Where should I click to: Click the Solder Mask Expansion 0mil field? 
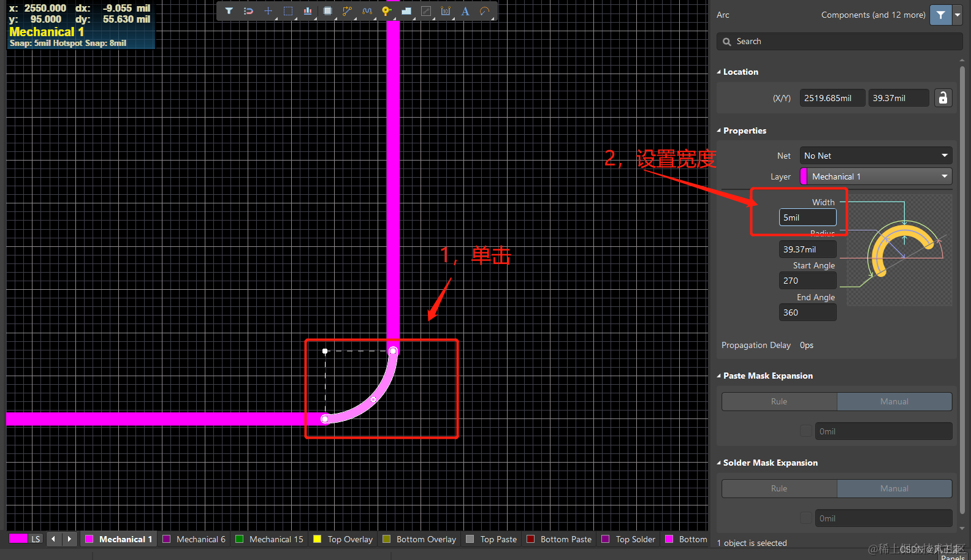coord(883,518)
